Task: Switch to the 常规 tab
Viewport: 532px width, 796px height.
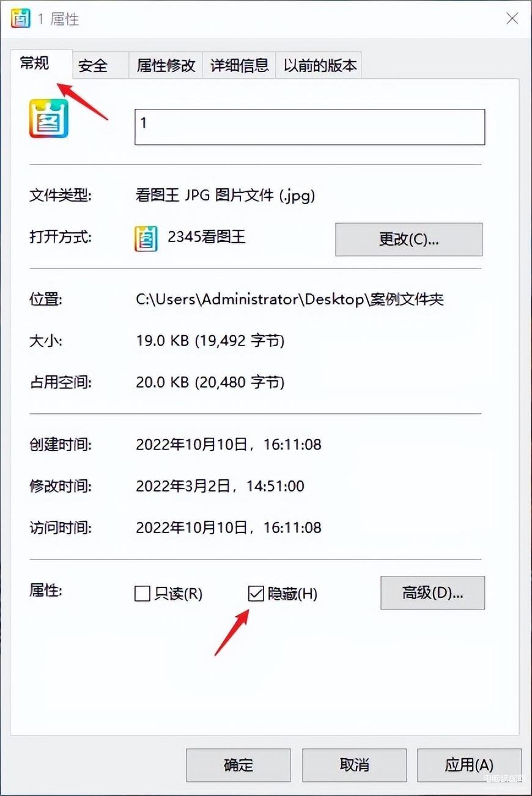Action: [x=35, y=63]
